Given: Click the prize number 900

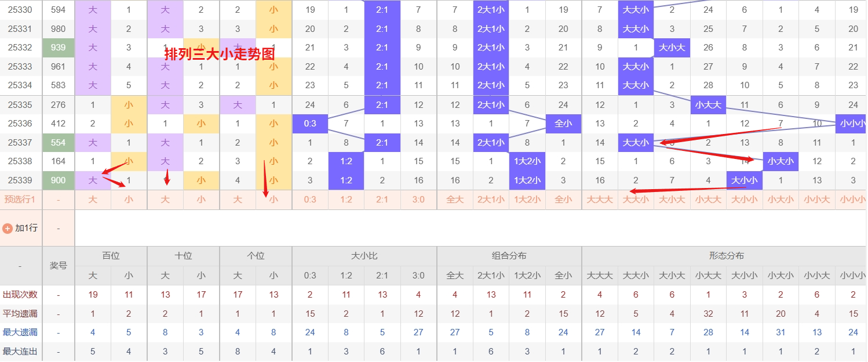Looking at the screenshot, I should point(59,180).
